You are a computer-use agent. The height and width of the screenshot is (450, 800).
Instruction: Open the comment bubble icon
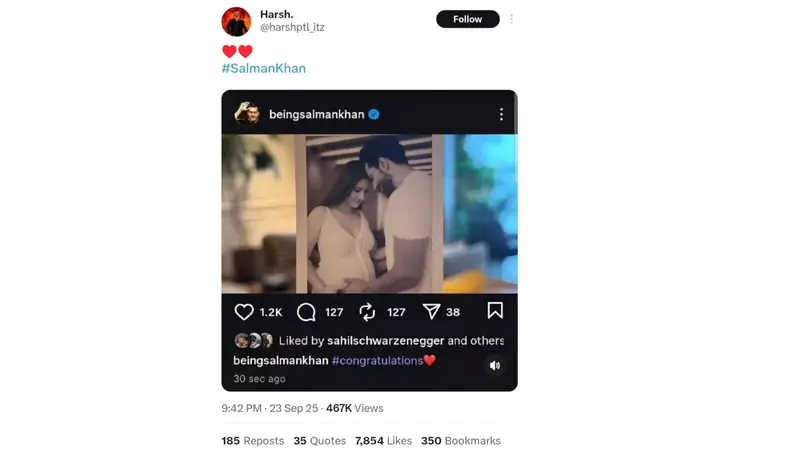[306, 312]
